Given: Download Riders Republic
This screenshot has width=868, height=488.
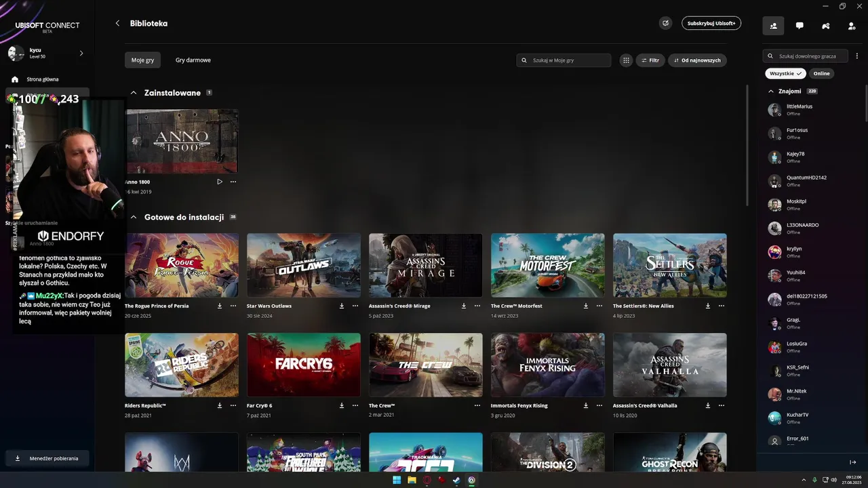Looking at the screenshot, I should pyautogui.click(x=220, y=405).
